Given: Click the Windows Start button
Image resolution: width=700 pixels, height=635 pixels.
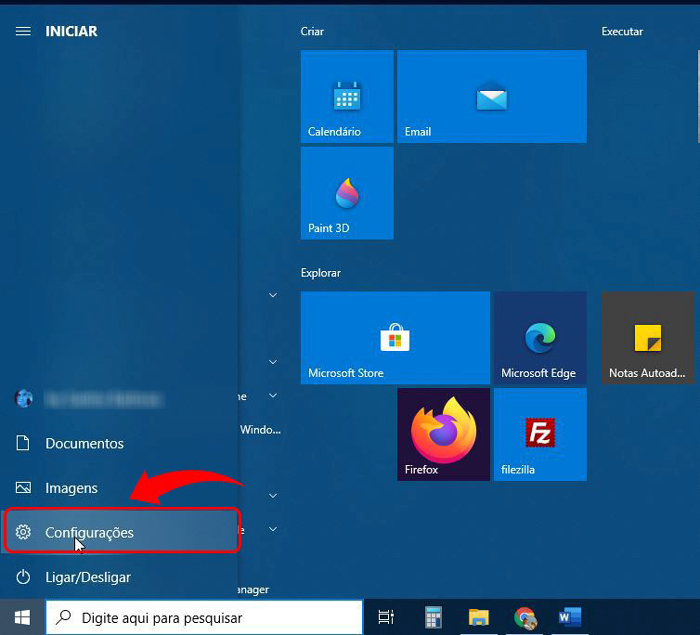Looking at the screenshot, I should click(x=22, y=618).
